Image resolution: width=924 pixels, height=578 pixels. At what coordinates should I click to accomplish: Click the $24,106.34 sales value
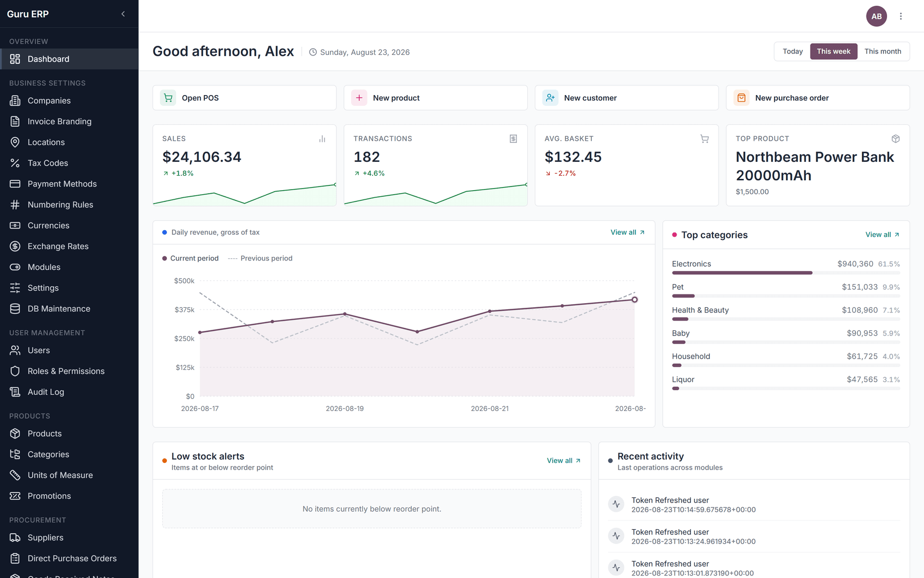tap(202, 157)
